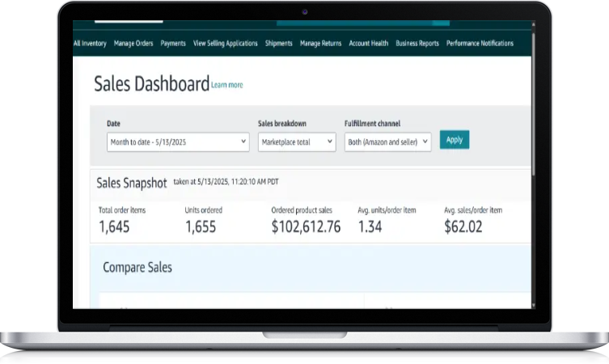The height and width of the screenshot is (364, 609).
Task: Click the Avg. sales/order item value $62.02
Action: pos(463,226)
